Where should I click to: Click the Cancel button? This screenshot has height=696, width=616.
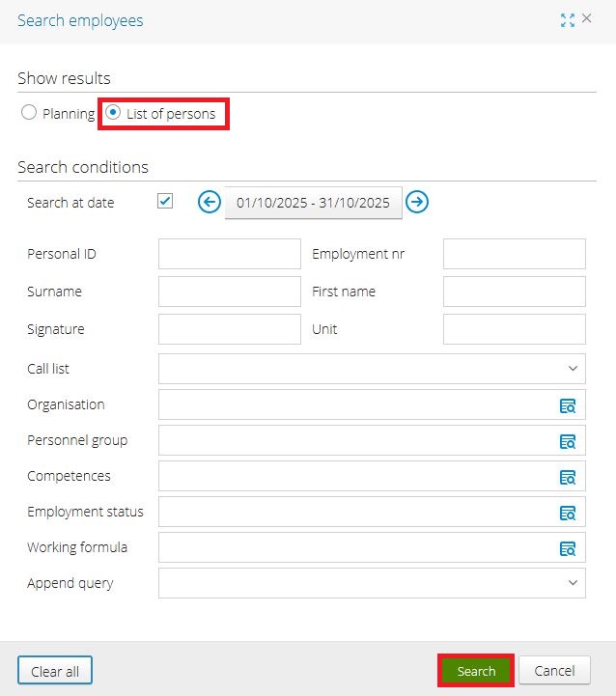(554, 671)
